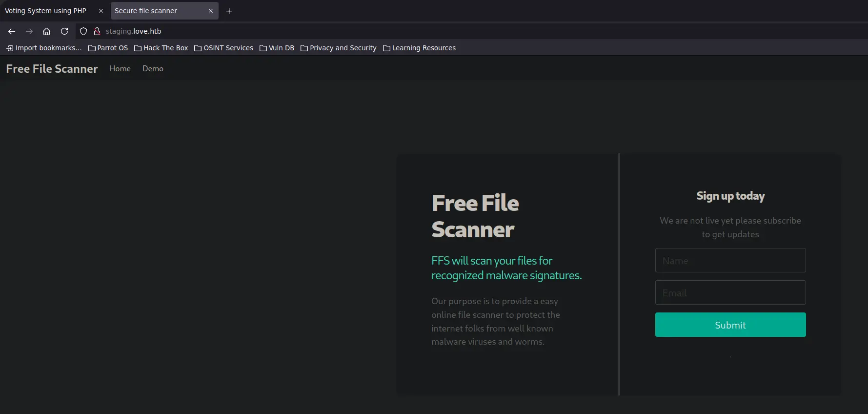
Task: Click the browser back arrow
Action: (12, 31)
